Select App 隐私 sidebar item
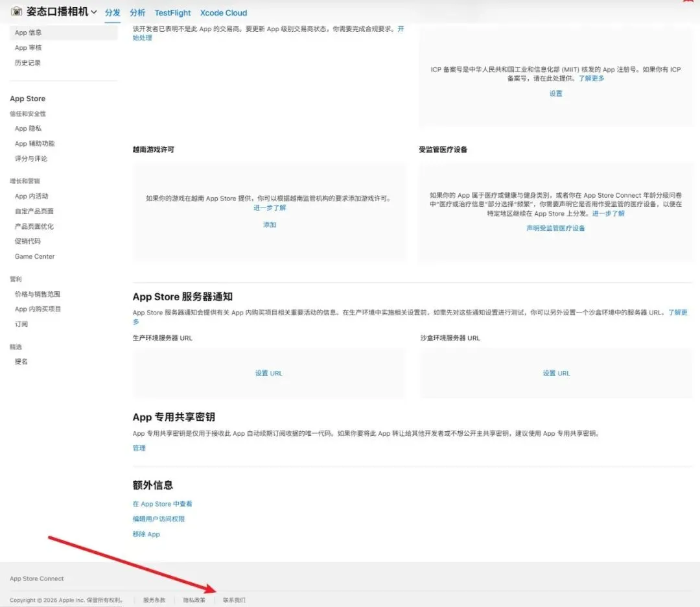The height and width of the screenshot is (607, 700). 28,128
